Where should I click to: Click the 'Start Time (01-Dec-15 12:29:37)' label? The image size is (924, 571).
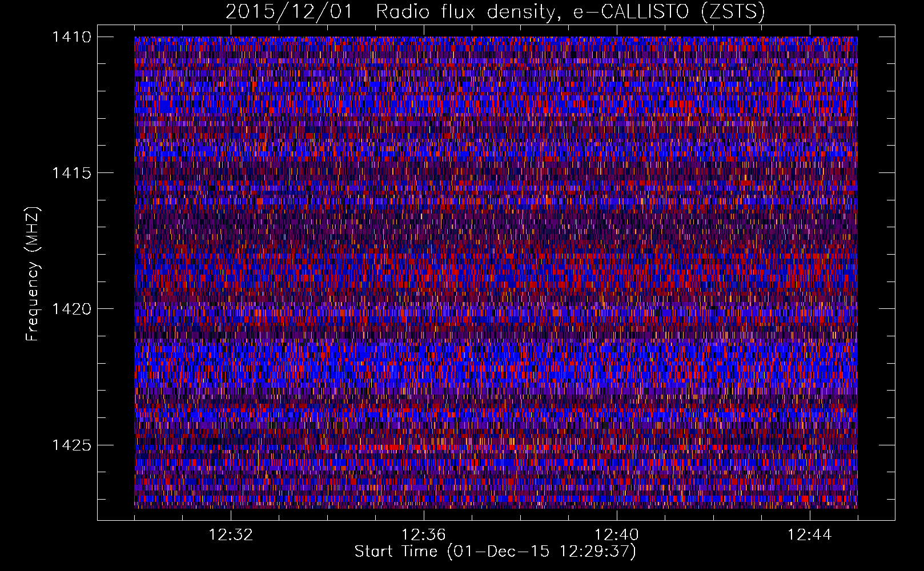(495, 552)
